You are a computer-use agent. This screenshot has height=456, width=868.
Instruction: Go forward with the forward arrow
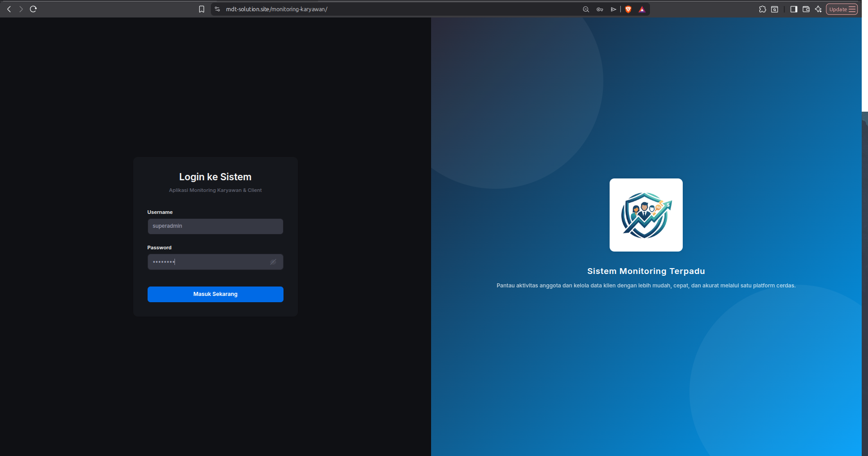coord(21,9)
